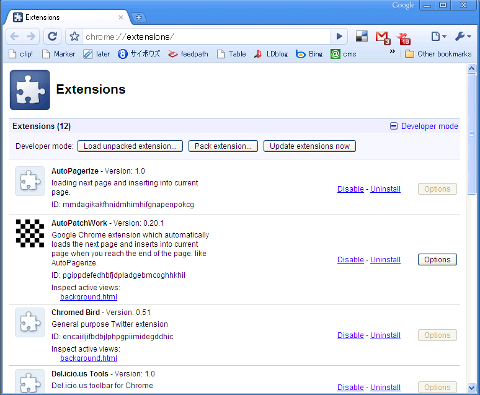The image size is (480, 395).
Task: Click the large Extensions puzzle logo
Action: coord(30,90)
